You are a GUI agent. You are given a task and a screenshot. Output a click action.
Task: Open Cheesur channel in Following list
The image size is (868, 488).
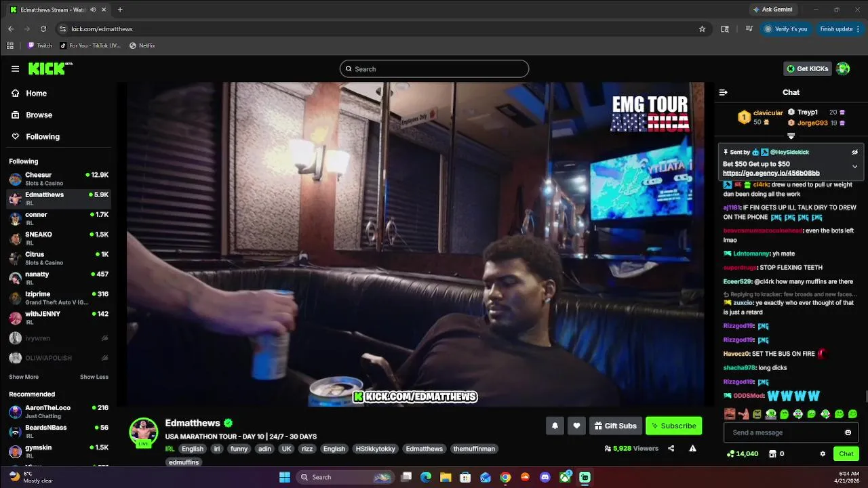[x=58, y=179]
